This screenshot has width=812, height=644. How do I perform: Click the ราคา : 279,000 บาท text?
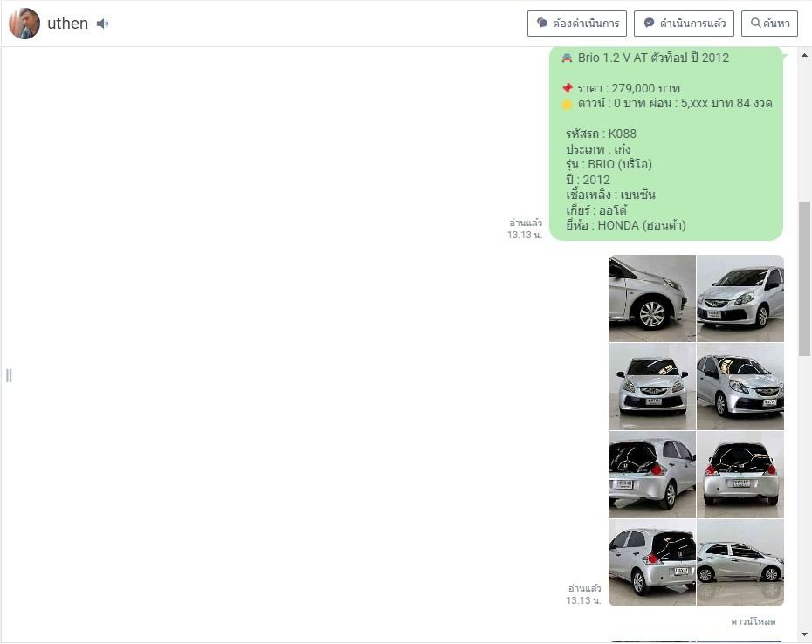(x=630, y=88)
